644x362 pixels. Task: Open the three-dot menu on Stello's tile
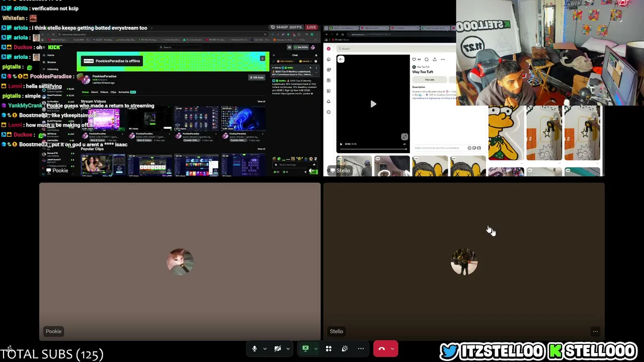(x=595, y=331)
